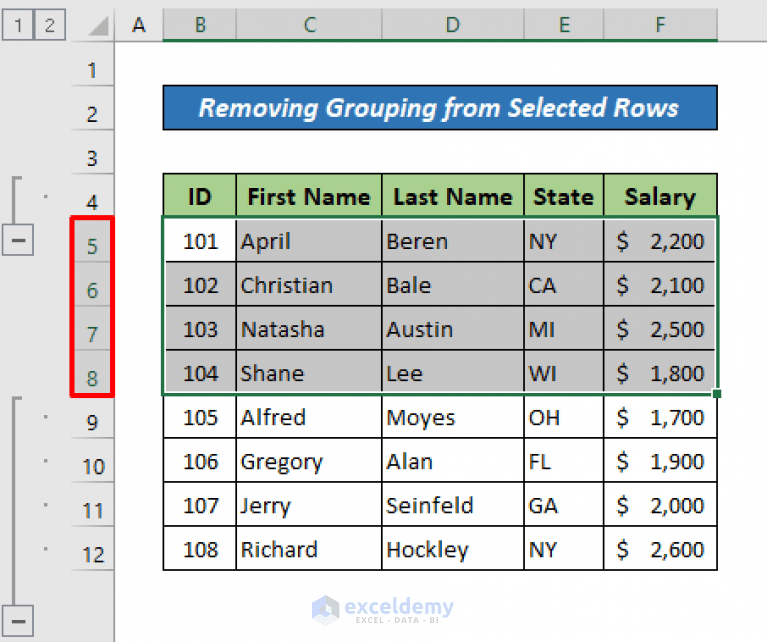Select row 3 header
The width and height of the screenshot is (767, 642).
92,153
